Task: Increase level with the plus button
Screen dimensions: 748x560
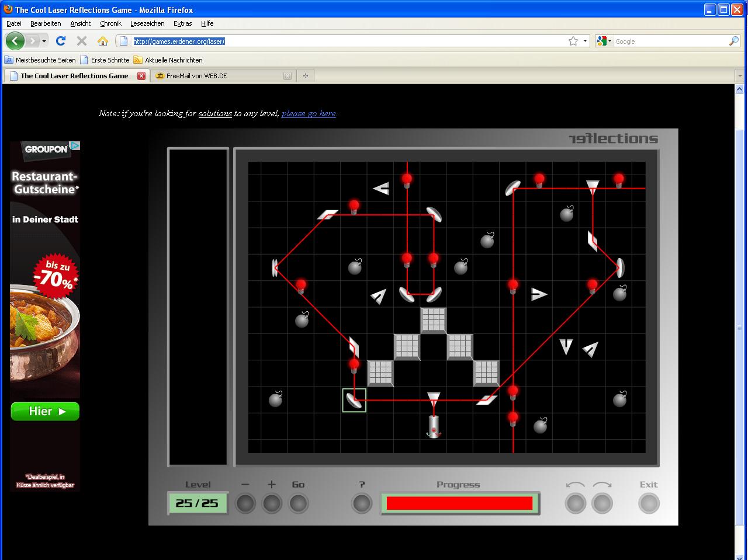Action: [272, 503]
